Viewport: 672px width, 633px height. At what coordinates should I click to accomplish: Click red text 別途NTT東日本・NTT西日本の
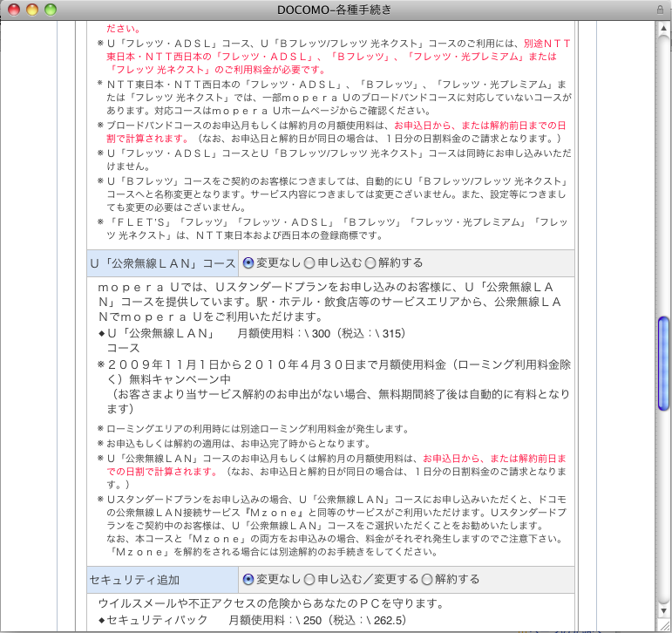tap(338, 51)
